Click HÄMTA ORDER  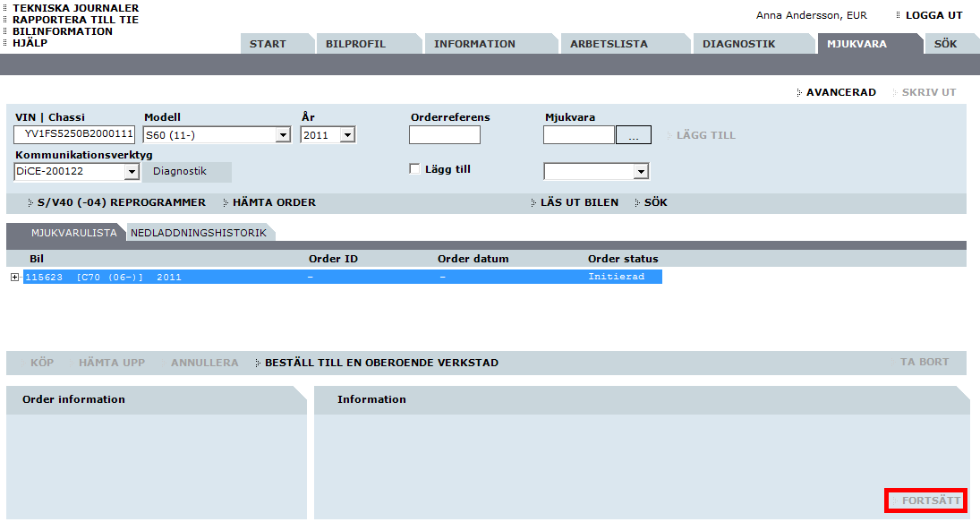[x=274, y=202]
